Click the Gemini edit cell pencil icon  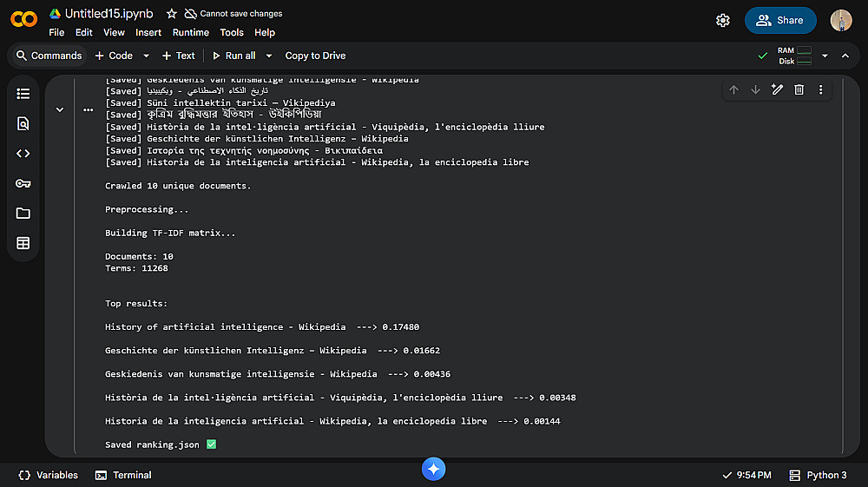pyautogui.click(x=777, y=89)
